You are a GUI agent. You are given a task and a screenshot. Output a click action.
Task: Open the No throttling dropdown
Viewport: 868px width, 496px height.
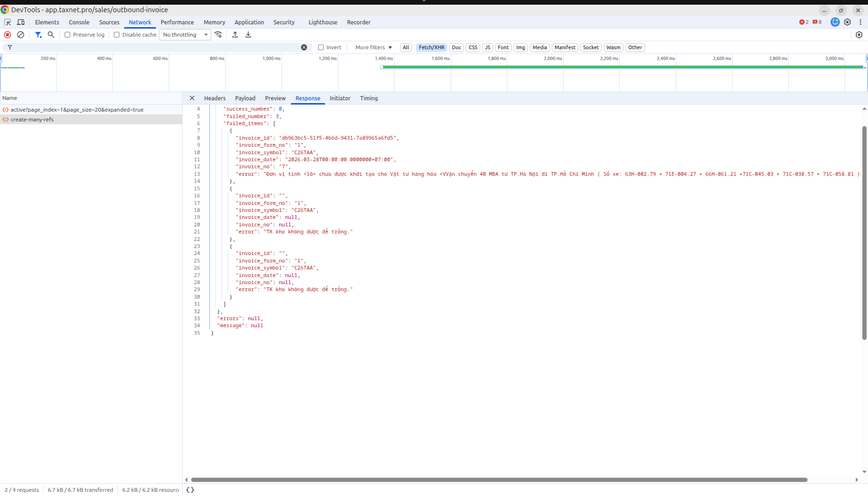pyautogui.click(x=185, y=35)
